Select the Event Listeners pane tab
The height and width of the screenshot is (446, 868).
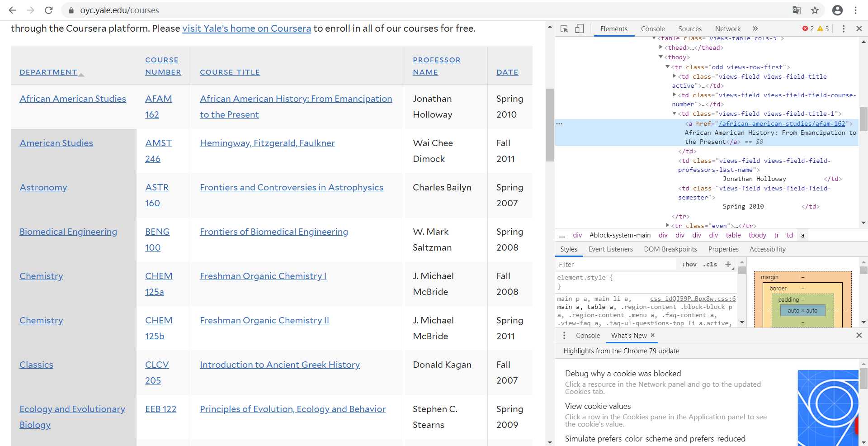(x=610, y=249)
